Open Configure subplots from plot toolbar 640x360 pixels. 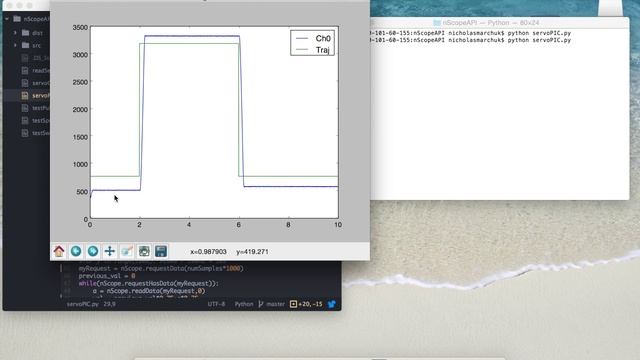coord(144,251)
